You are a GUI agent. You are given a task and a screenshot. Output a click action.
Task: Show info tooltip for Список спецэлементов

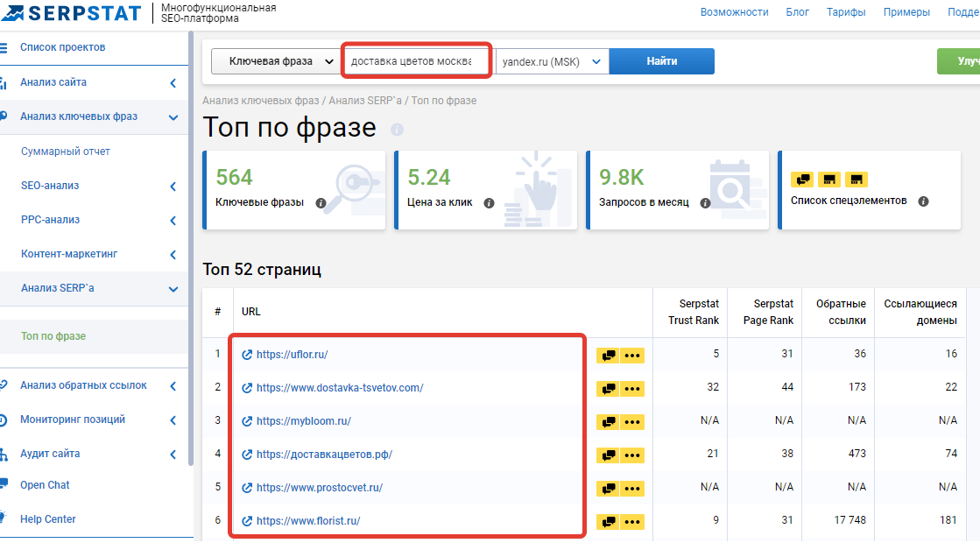pos(923,201)
